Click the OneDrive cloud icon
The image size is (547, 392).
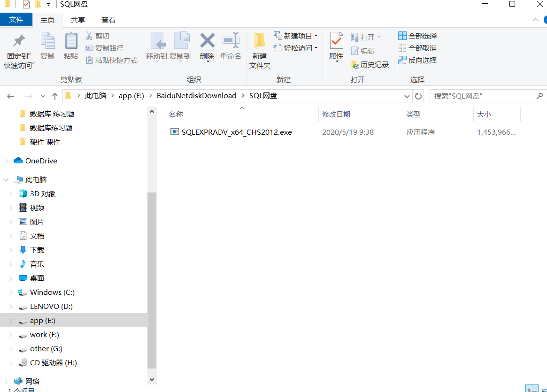coord(18,161)
